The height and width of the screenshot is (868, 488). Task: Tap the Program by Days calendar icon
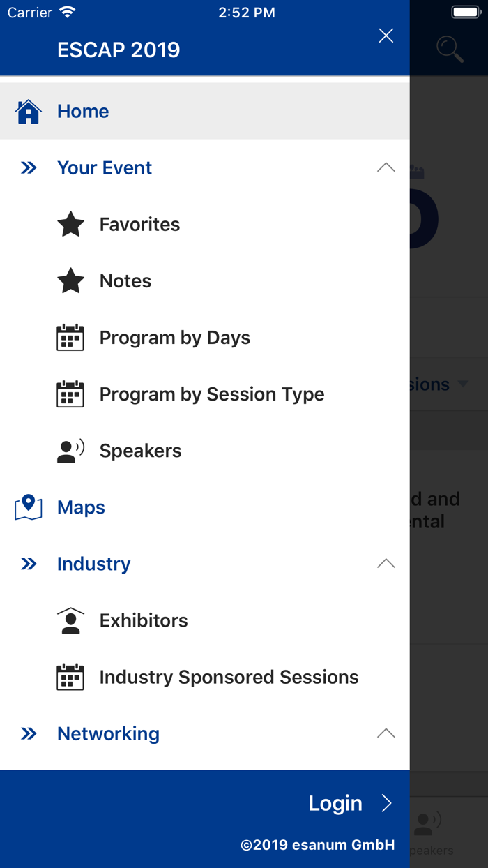click(70, 338)
